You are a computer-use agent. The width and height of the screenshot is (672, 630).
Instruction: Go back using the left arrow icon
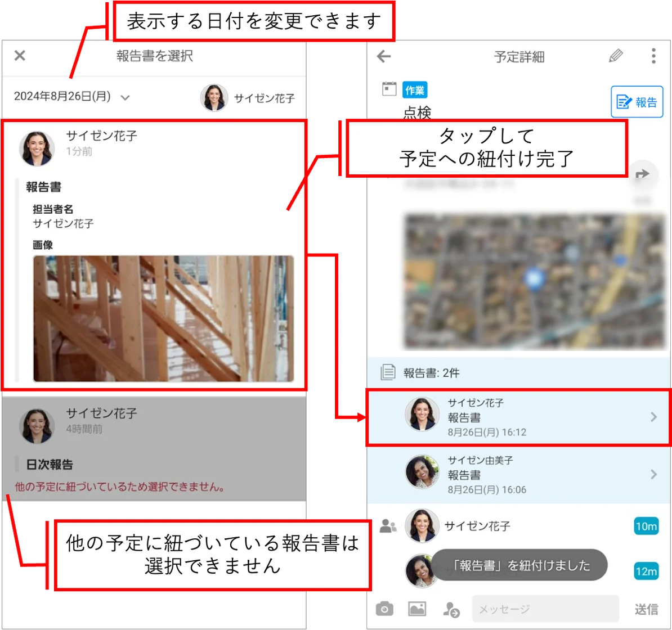click(x=384, y=56)
